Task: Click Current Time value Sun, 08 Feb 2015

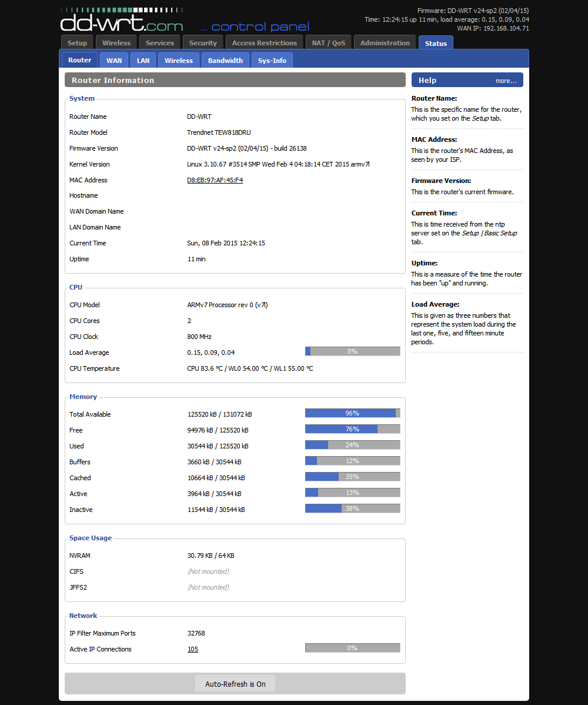Action: (226, 243)
